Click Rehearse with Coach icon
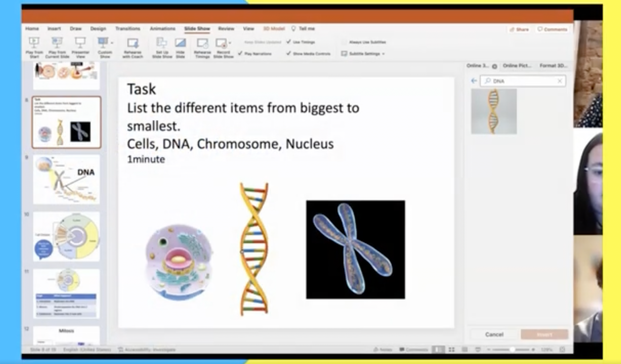Viewport: 621px width, 364px height. [133, 43]
